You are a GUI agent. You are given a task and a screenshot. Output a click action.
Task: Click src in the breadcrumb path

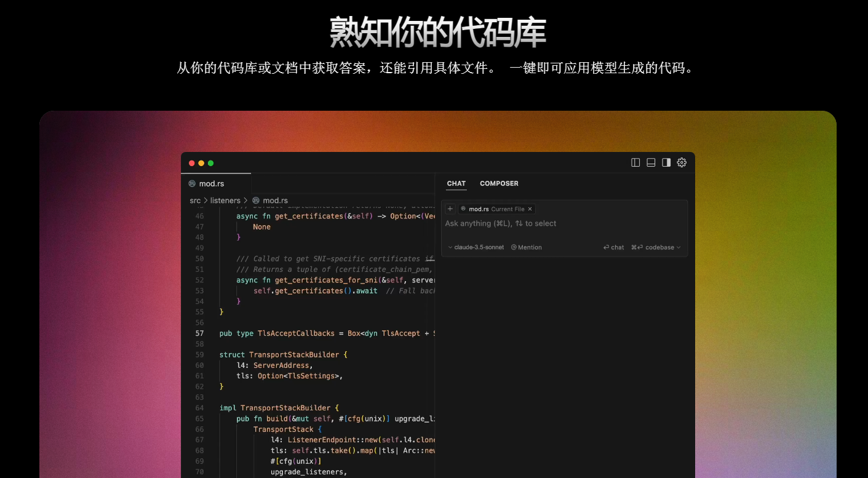195,200
